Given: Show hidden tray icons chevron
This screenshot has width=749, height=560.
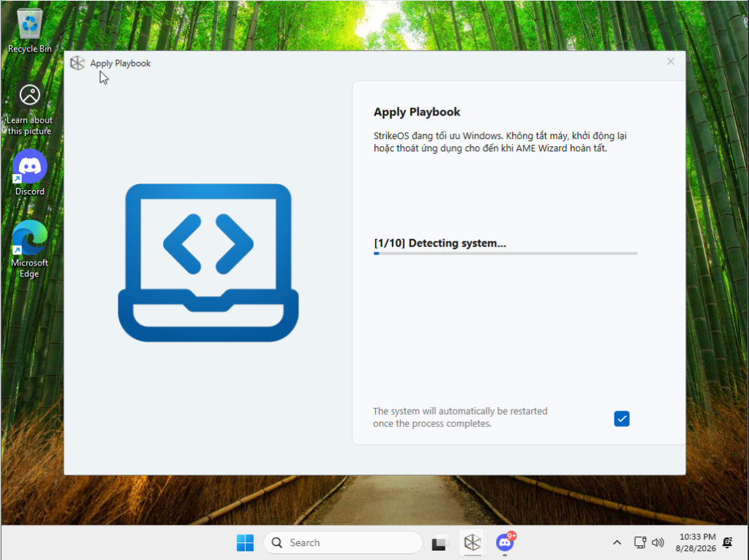Looking at the screenshot, I should [x=617, y=542].
